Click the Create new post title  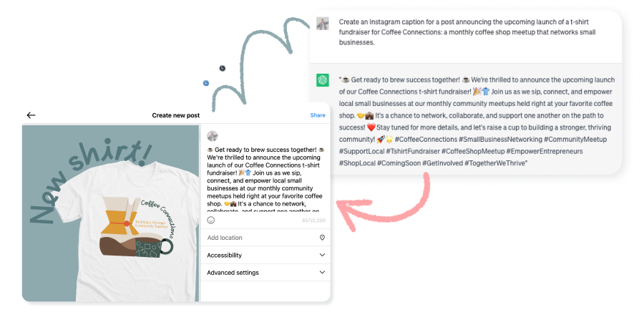(x=176, y=115)
